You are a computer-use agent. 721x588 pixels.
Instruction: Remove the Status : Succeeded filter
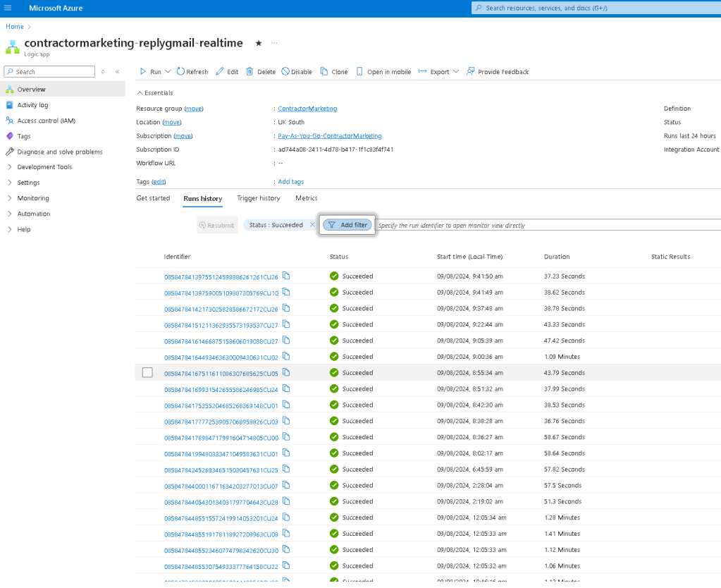[x=312, y=225]
